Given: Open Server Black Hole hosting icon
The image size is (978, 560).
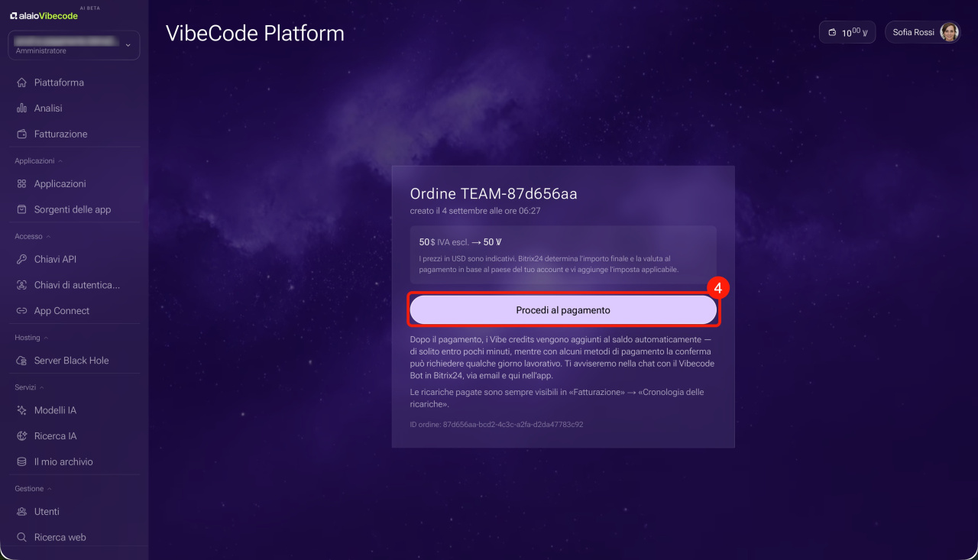Looking at the screenshot, I should [21, 361].
